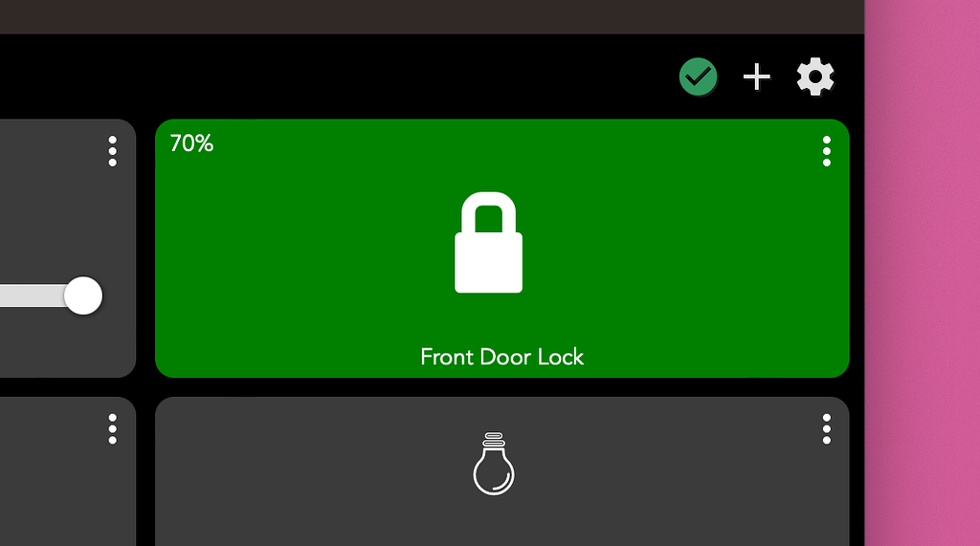
Task: Open the three-dot menu on the bottom-left tile
Action: 113,428
